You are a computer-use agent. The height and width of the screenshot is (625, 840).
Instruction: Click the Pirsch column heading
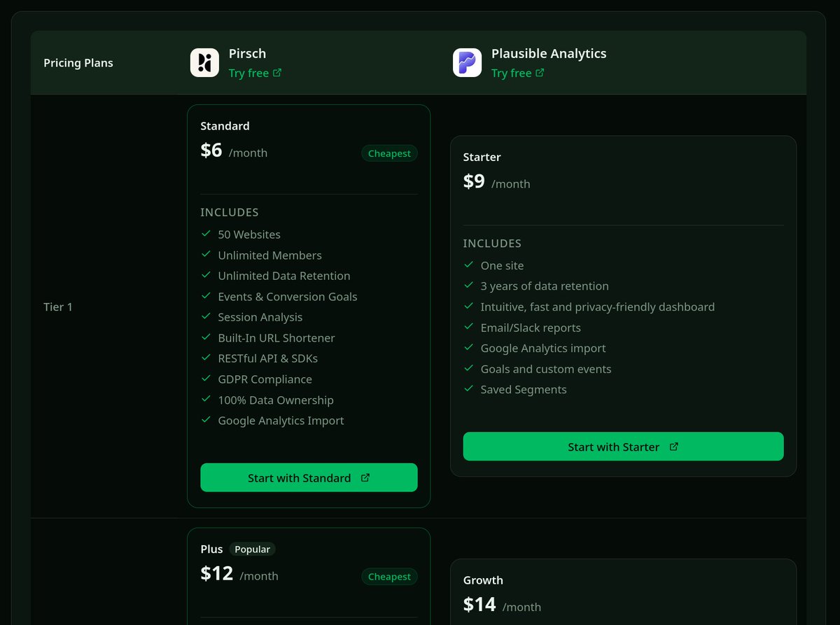247,53
